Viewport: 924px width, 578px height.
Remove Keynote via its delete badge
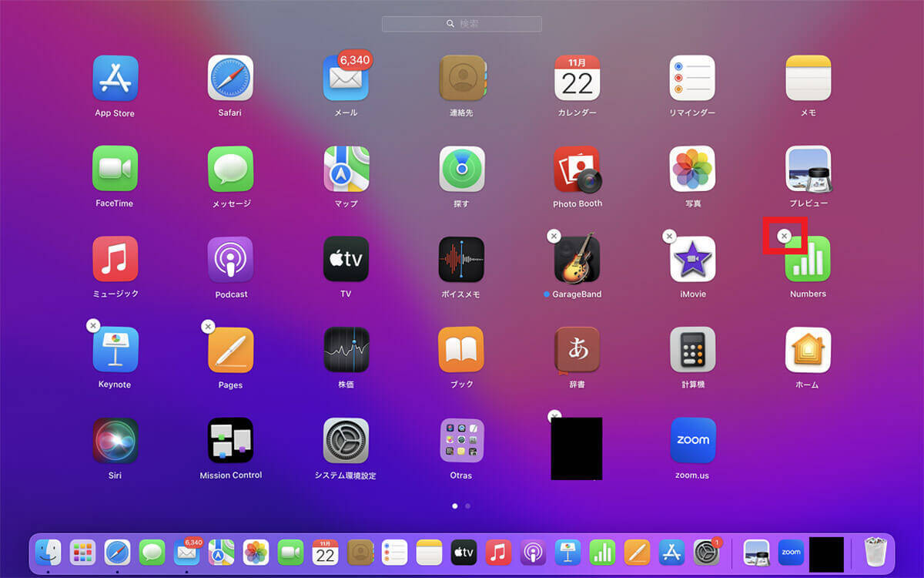92,326
